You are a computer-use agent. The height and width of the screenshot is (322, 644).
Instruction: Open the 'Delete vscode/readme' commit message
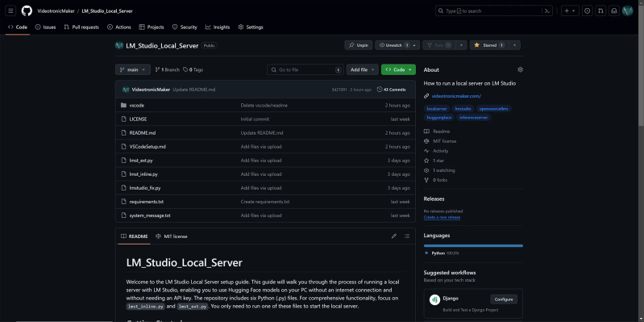pos(264,105)
